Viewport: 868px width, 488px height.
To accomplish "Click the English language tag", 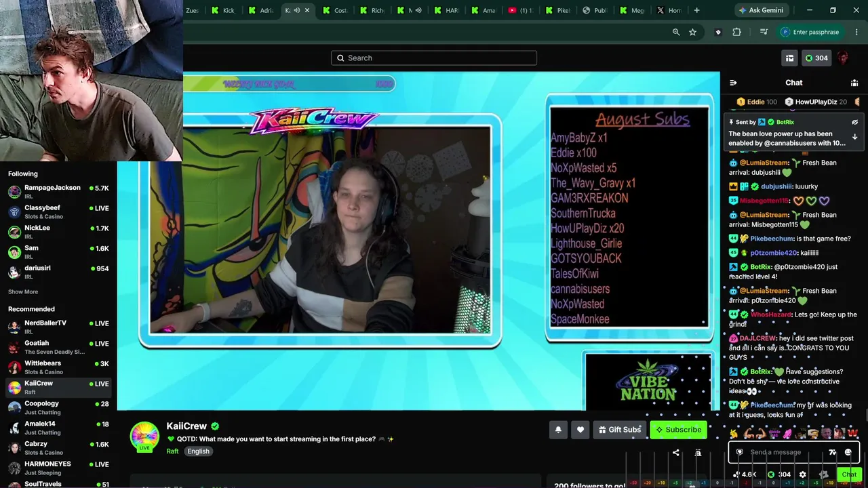I will (x=198, y=451).
